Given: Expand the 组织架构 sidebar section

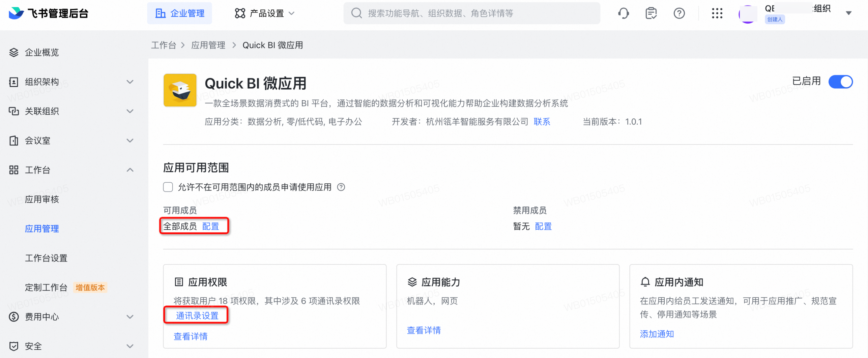Looking at the screenshot, I should click(x=130, y=82).
